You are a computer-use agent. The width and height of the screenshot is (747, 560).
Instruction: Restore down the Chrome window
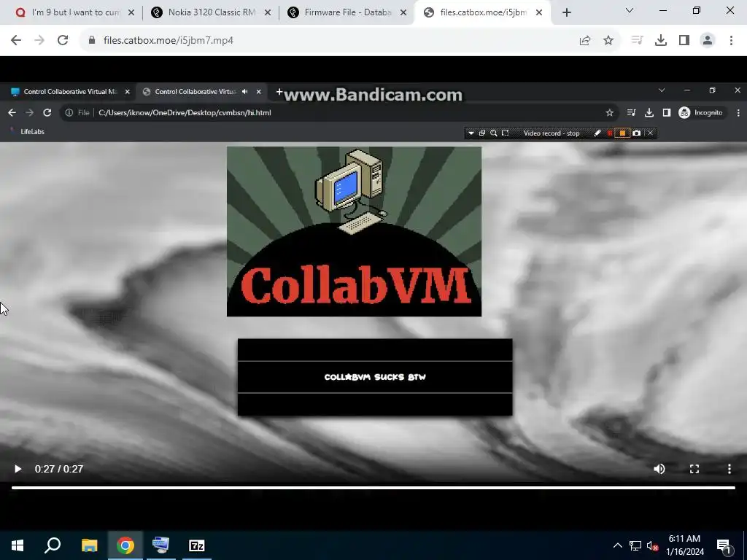[x=697, y=10]
